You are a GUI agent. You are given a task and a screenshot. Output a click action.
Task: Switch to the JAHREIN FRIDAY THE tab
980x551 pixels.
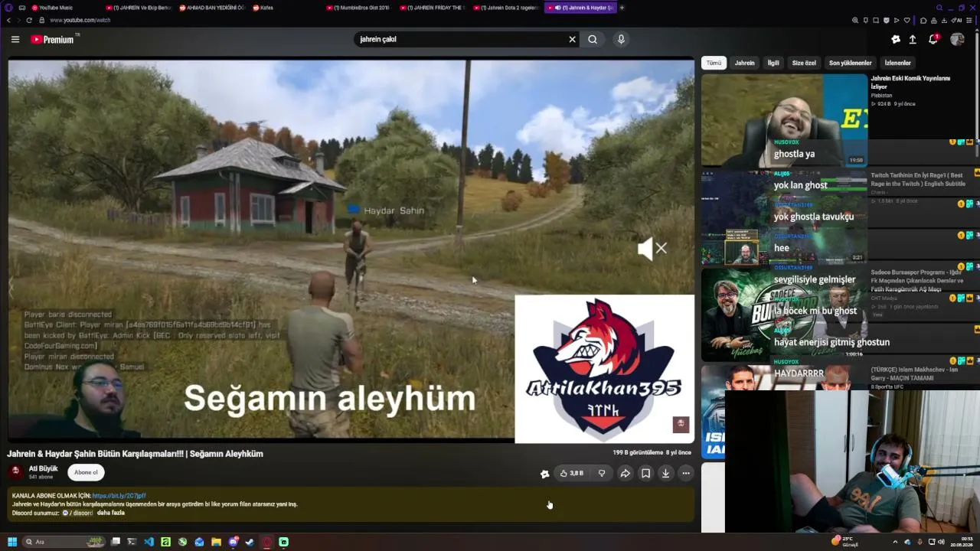click(x=433, y=8)
